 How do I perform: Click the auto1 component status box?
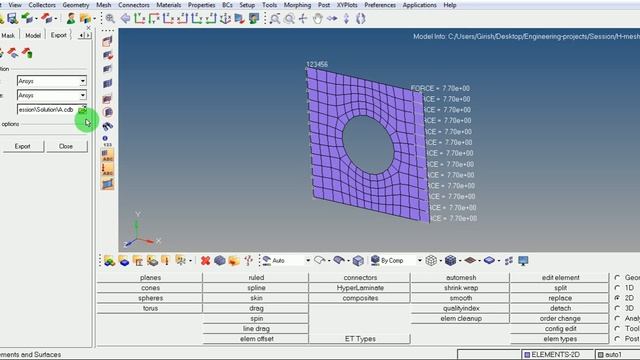(618, 355)
